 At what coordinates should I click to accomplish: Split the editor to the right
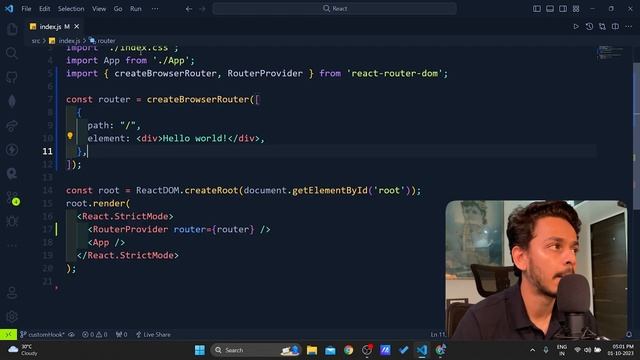(x=615, y=27)
